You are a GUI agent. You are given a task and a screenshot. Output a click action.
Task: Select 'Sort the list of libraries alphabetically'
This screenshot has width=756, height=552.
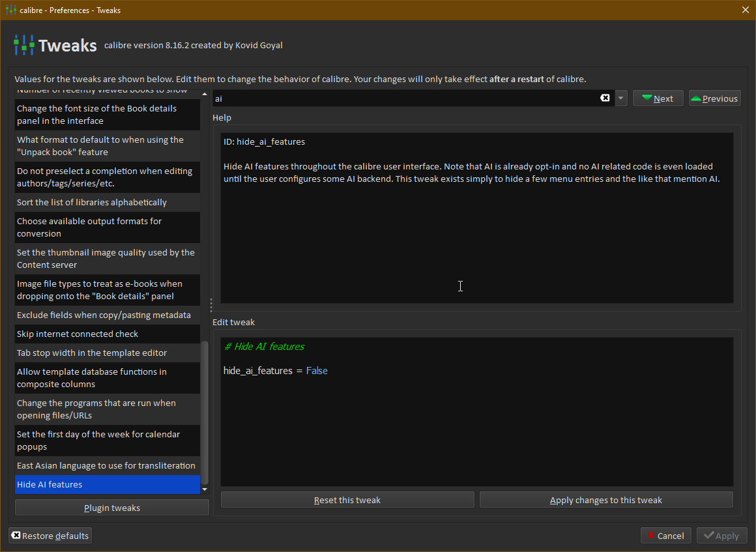point(107,203)
